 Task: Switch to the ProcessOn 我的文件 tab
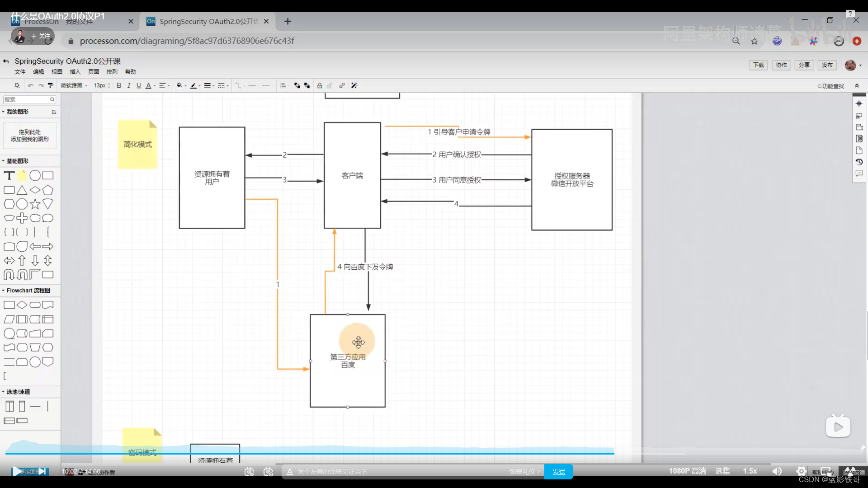[x=72, y=21]
